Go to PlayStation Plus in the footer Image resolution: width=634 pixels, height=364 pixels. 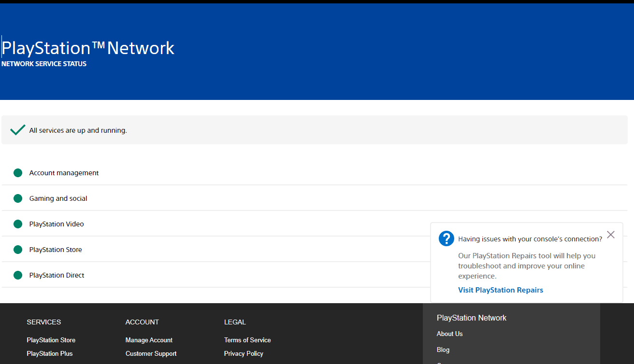[x=49, y=353]
